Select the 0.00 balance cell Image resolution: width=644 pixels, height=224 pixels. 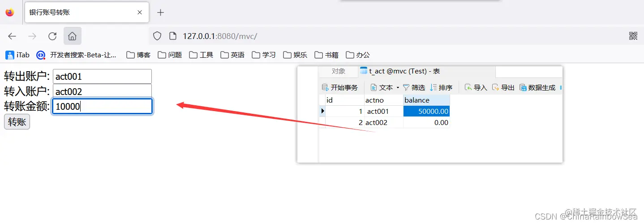coord(426,122)
